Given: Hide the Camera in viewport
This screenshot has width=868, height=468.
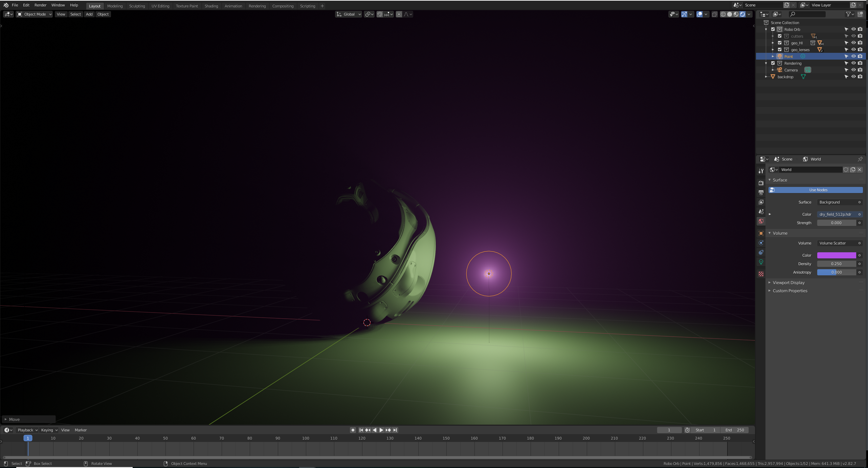Looking at the screenshot, I should point(853,70).
